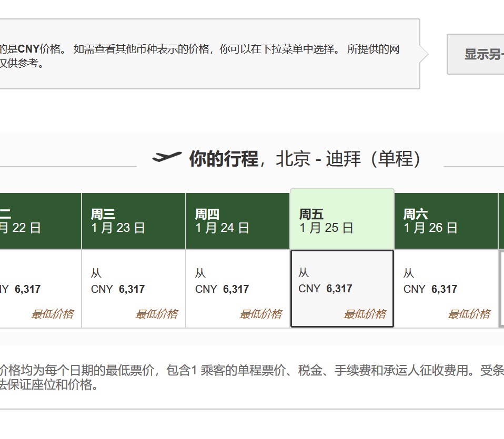Click 最低价格 label in the 1月22日 cell
Screen dimensions: 504x439
pos(52,314)
